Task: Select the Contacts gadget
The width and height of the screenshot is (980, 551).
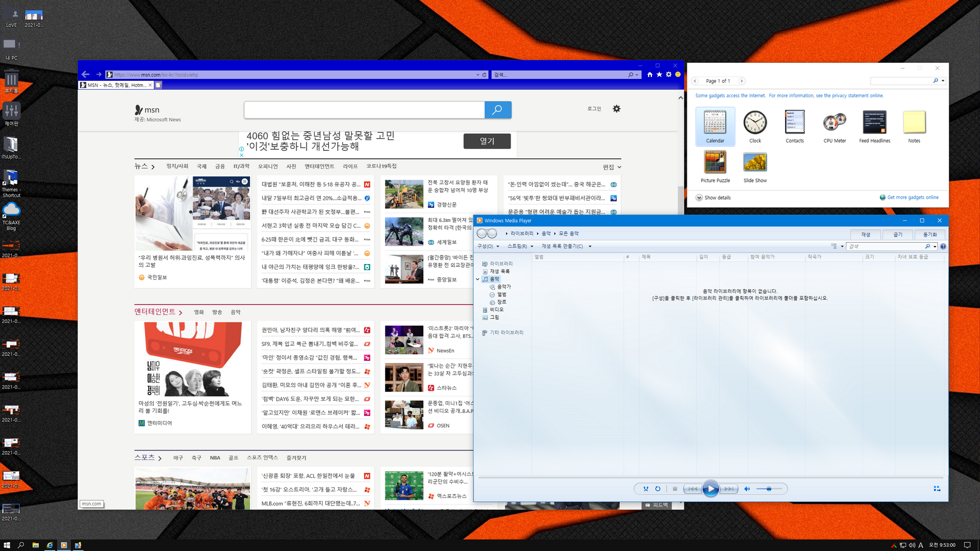Action: [795, 126]
